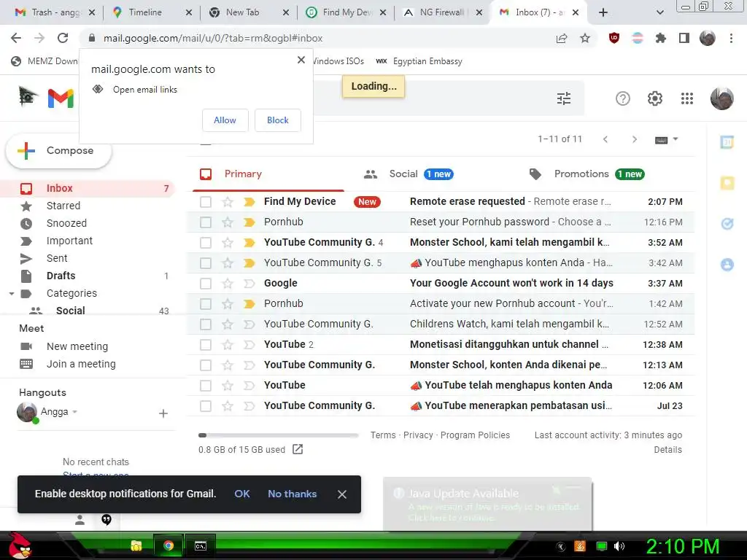Go back with browser back arrow
The height and width of the screenshot is (560, 747).
coord(16,38)
